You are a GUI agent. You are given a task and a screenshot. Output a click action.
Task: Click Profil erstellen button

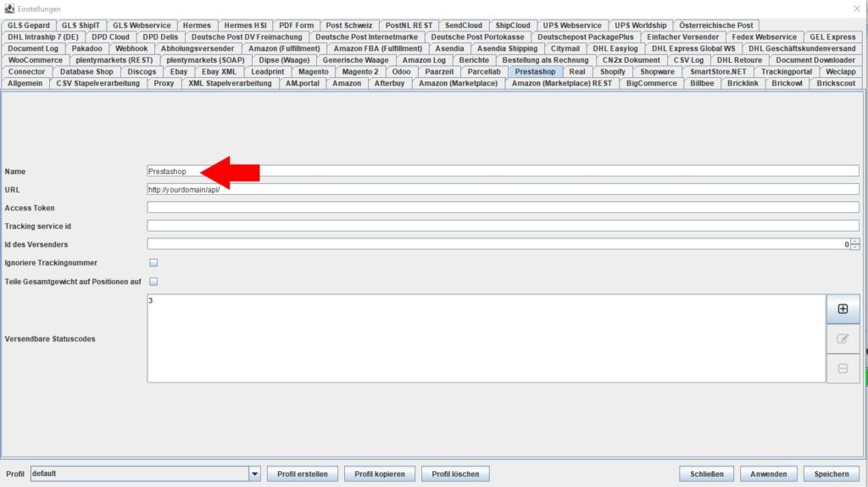tap(303, 473)
